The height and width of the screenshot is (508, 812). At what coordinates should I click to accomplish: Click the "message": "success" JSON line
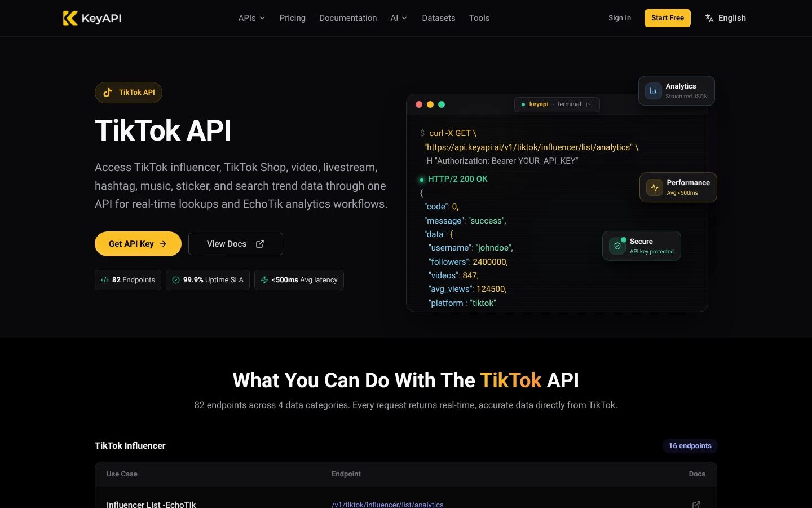coord(465,221)
